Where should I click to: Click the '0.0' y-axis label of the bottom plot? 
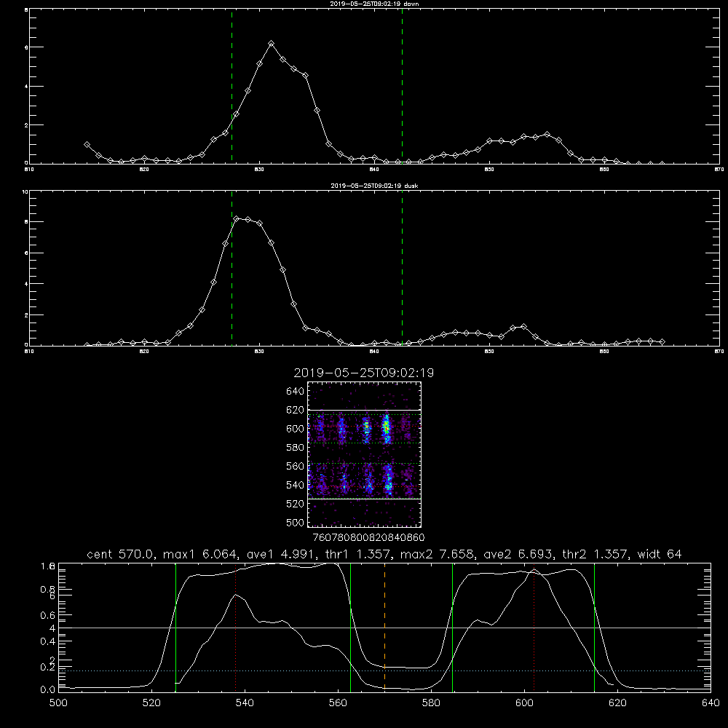click(x=48, y=690)
